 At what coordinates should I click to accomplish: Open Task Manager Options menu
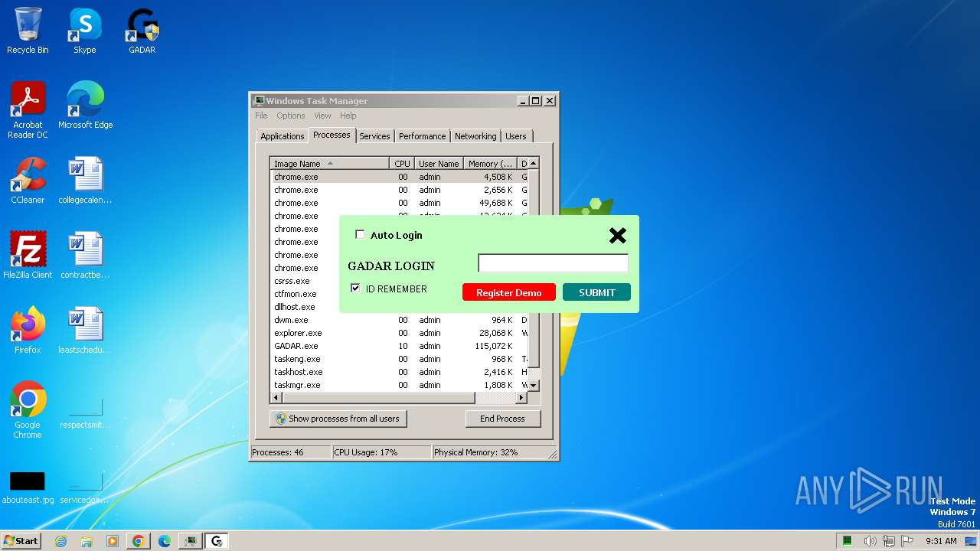(291, 116)
